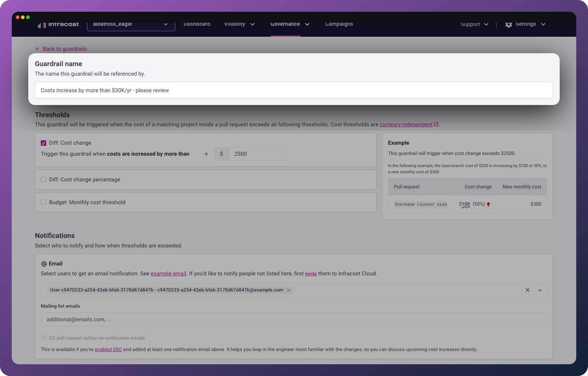This screenshot has width=588, height=376.
Task: Click the external link icon after currency-independent
Action: pyautogui.click(x=436, y=124)
